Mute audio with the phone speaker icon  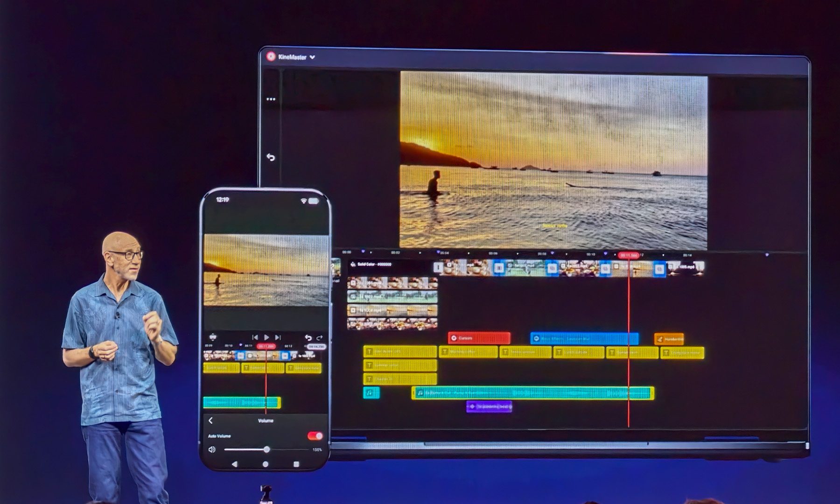click(212, 449)
